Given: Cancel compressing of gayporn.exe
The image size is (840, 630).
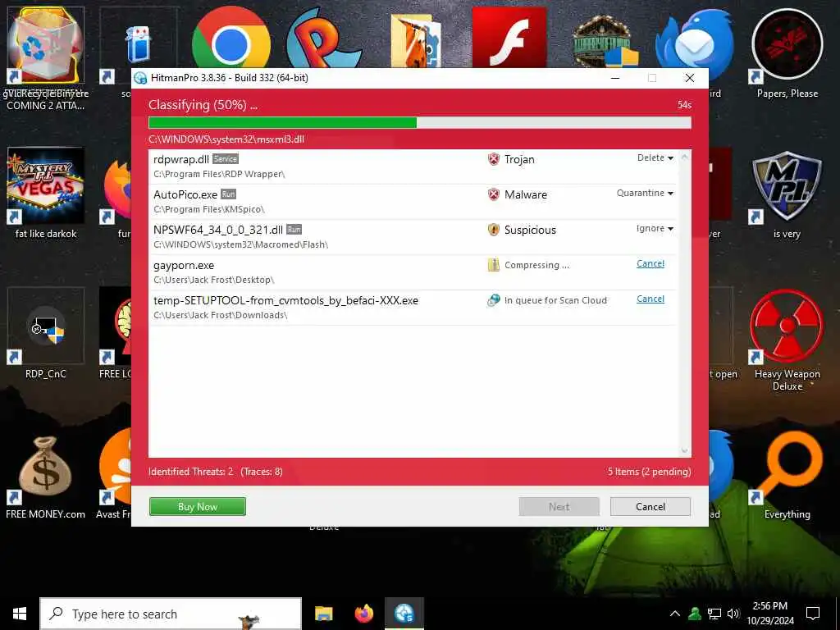Looking at the screenshot, I should click(x=651, y=263).
